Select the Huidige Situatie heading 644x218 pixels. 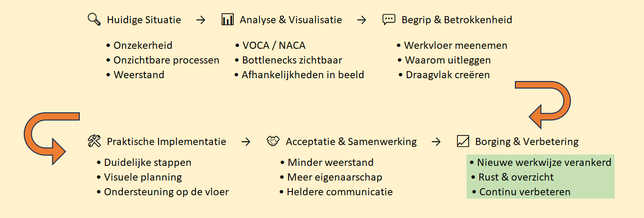pos(144,20)
